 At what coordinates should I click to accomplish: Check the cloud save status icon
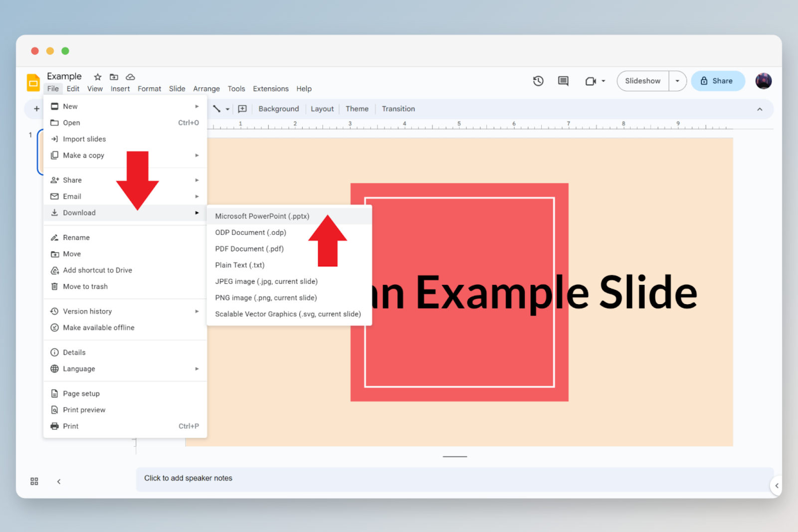coord(130,77)
